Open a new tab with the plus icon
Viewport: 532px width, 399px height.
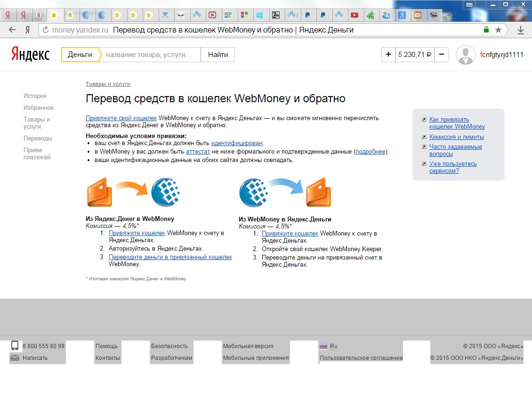coord(449,15)
